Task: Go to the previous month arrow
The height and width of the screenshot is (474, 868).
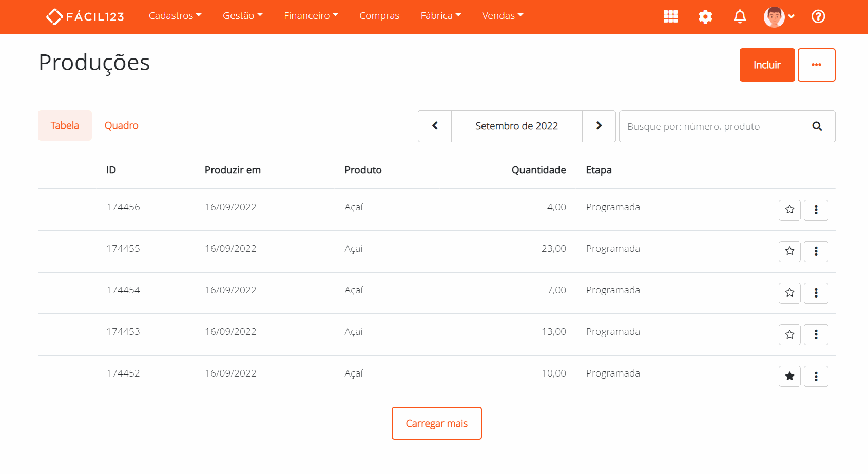Action: (434, 126)
